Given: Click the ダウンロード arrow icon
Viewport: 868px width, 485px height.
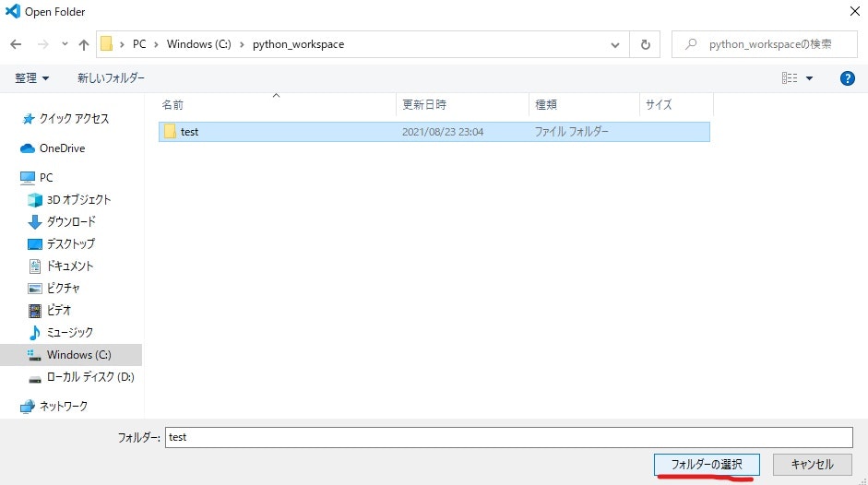Looking at the screenshot, I should (35, 222).
